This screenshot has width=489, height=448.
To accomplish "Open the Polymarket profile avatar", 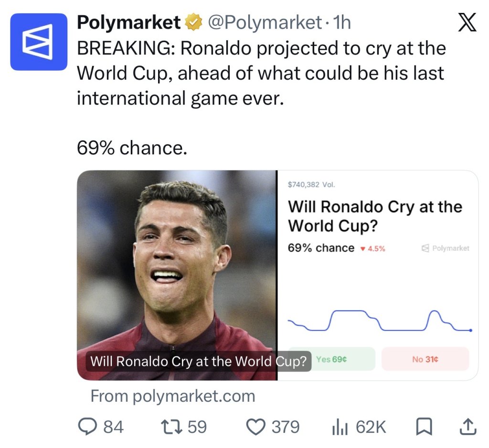I will coord(39,42).
